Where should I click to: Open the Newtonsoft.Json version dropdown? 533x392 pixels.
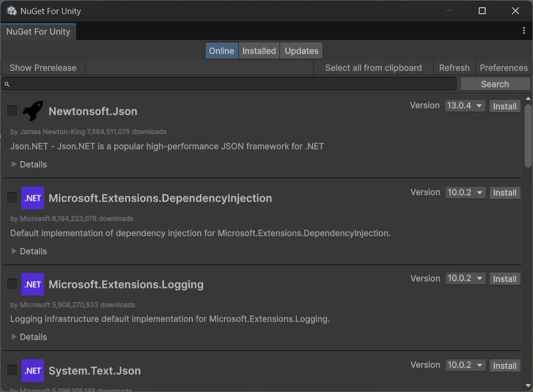(x=465, y=106)
